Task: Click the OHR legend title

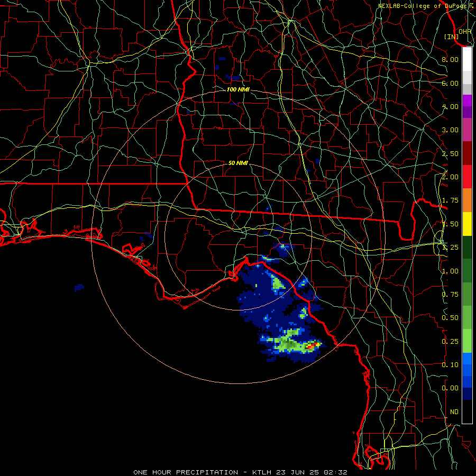Action: click(x=465, y=31)
